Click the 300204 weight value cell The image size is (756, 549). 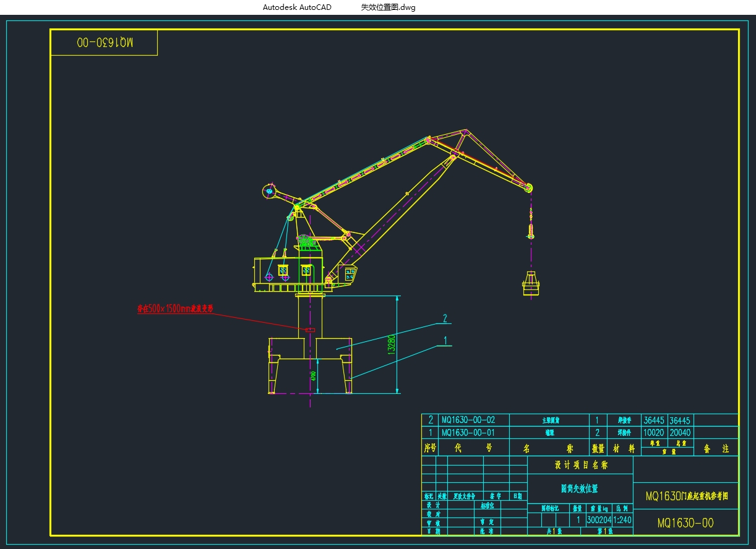click(x=598, y=520)
